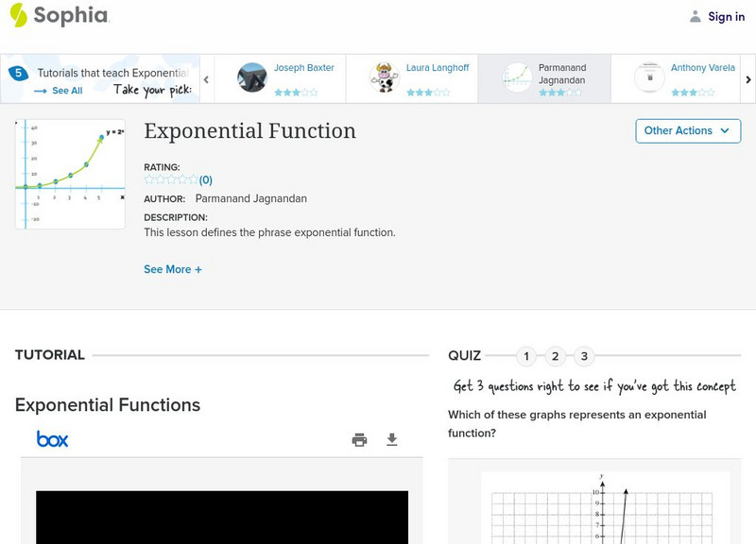Go to quiz question 1

click(x=527, y=356)
